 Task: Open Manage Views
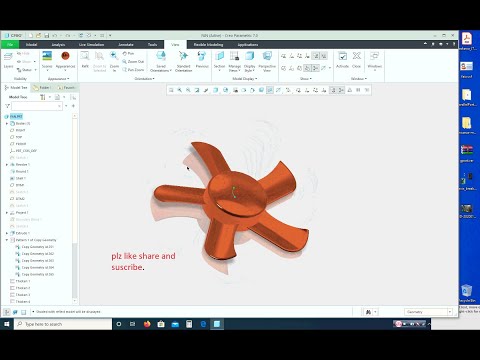click(x=235, y=61)
